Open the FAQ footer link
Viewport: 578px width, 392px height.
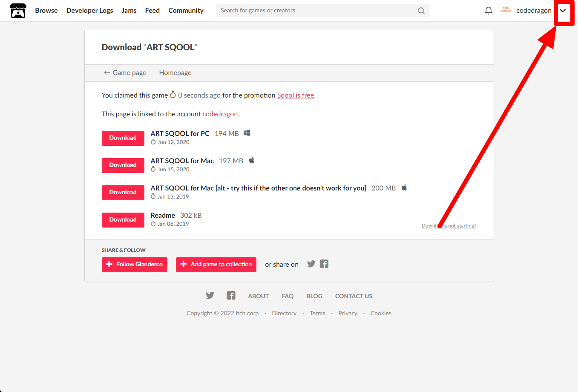coord(288,296)
